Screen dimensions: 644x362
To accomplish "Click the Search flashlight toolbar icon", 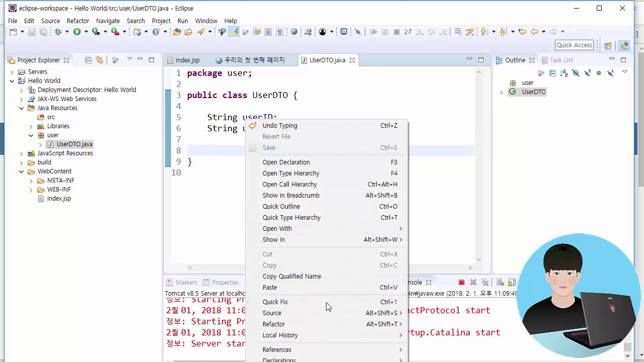I will pos(201,32).
